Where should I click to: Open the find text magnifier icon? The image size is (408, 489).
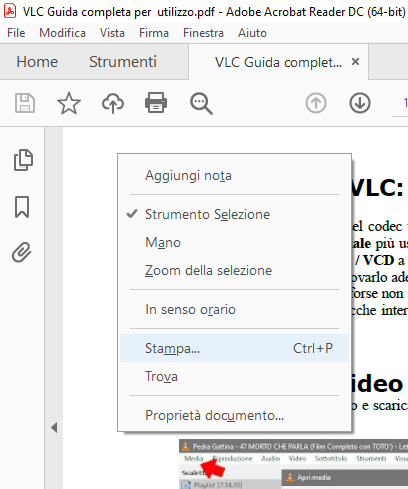(201, 104)
